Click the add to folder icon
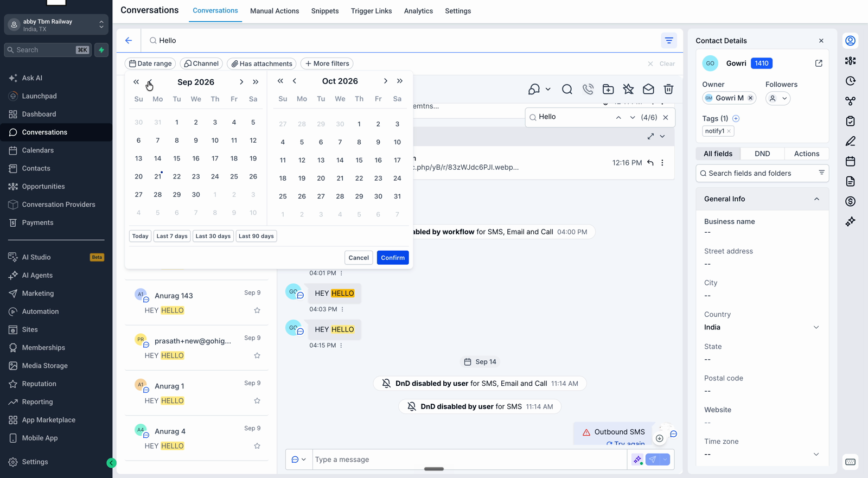Viewport: 868px width, 478px height. tap(608, 89)
